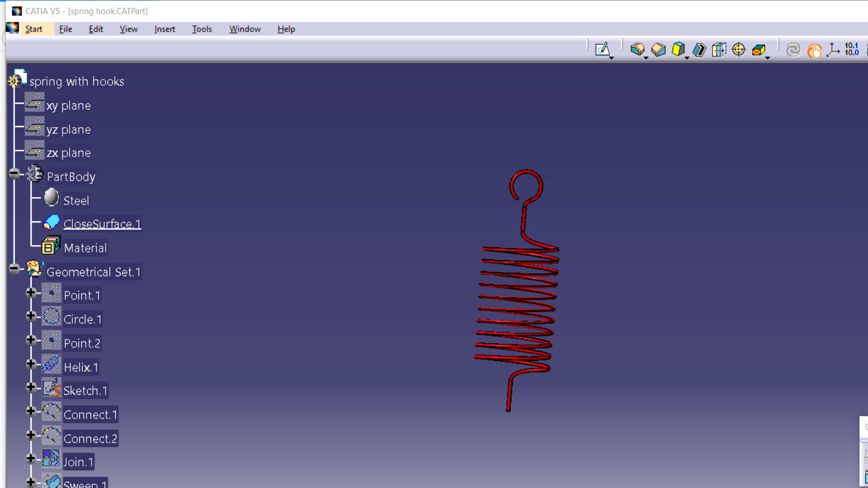
Task: Expand the Connect.2 node
Action: [31, 435]
